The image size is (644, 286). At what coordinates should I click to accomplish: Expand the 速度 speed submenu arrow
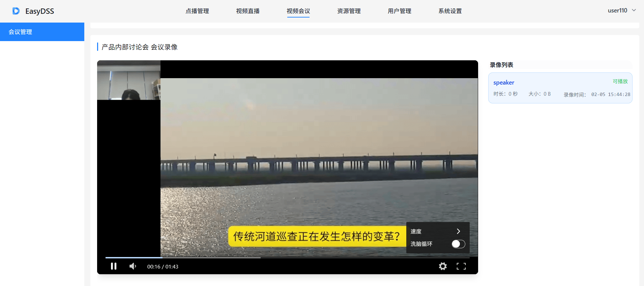click(x=458, y=231)
